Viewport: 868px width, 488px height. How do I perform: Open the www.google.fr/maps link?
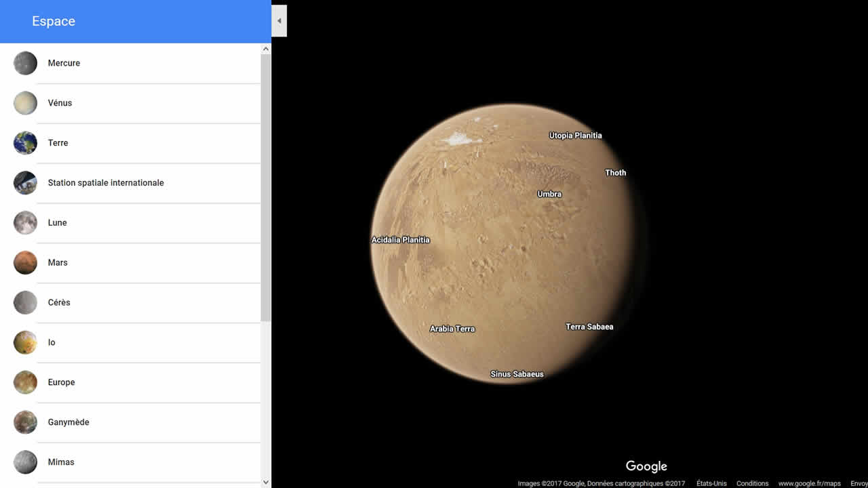click(x=809, y=483)
